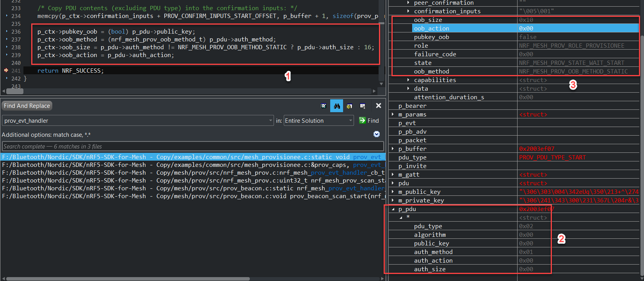Screen dimensions: 644x281
Task: Open the search term history dropdown
Action: (270, 121)
